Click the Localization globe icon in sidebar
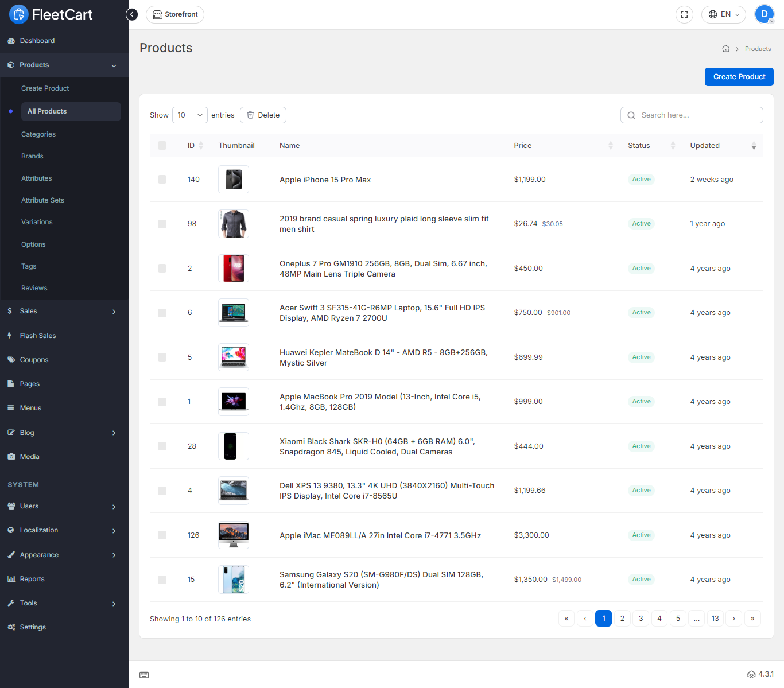The height and width of the screenshot is (688, 784). (x=11, y=530)
